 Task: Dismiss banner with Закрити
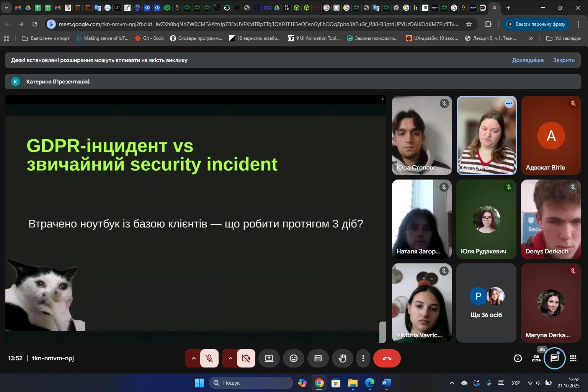[563, 60]
